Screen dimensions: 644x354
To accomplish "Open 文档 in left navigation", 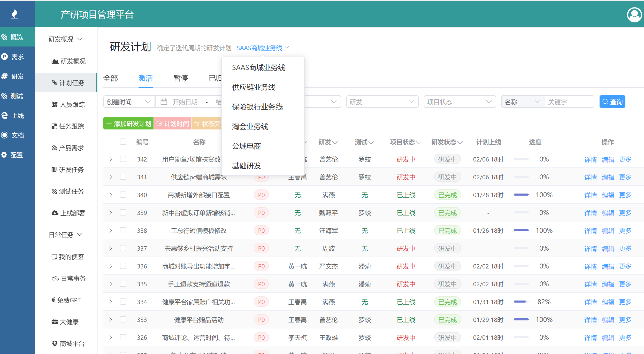I will [18, 135].
